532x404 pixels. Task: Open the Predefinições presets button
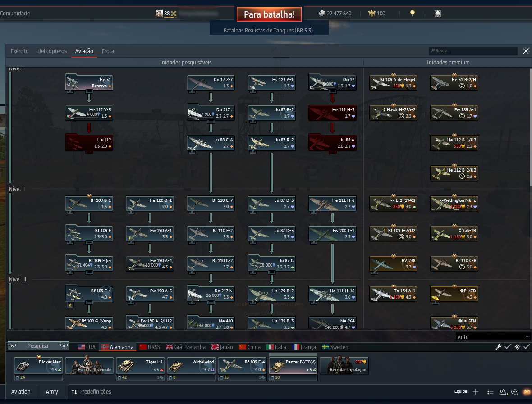(x=91, y=392)
